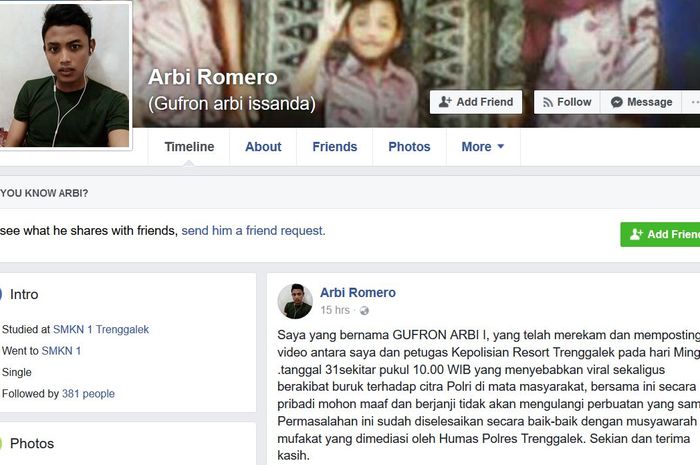Open the '381 people' followers link
Screen dimensions: 700x465
click(88, 394)
